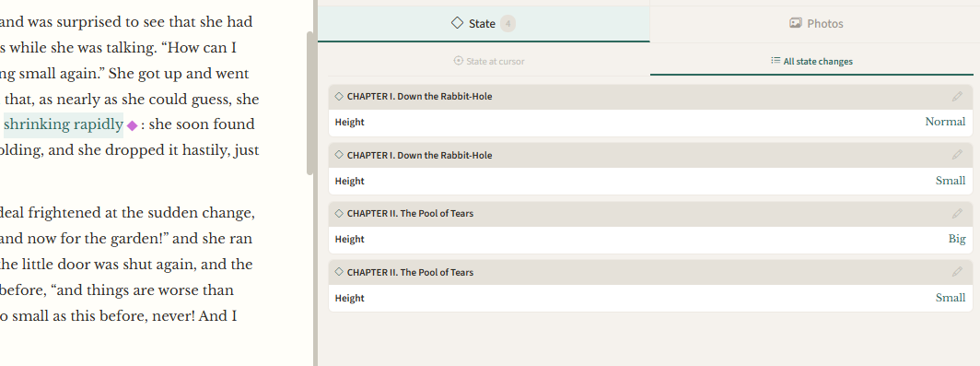
Task: Click the Small value under Chapter II
Action: [950, 298]
